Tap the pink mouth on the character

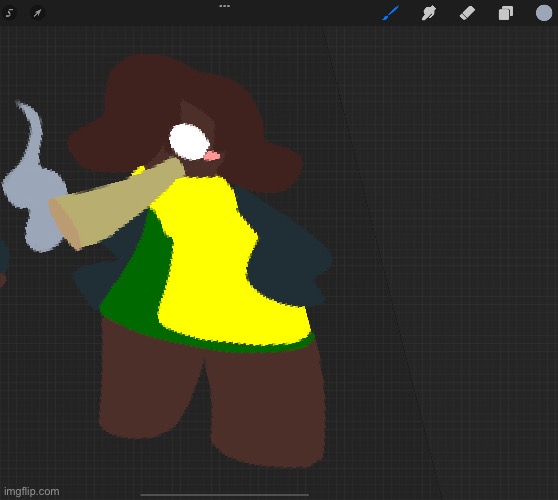pos(212,156)
